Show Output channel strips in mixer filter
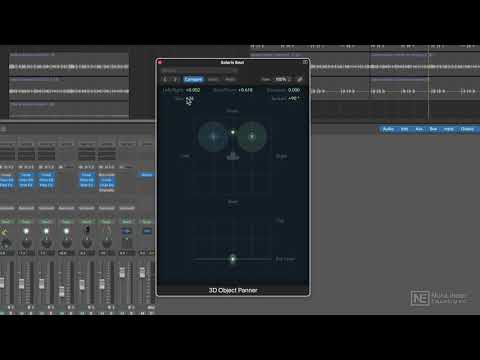 [467, 129]
